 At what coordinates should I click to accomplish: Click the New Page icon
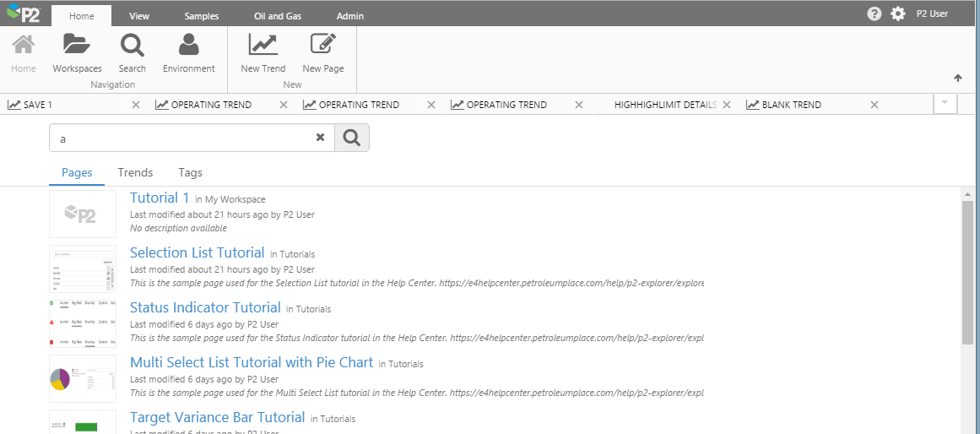click(322, 46)
